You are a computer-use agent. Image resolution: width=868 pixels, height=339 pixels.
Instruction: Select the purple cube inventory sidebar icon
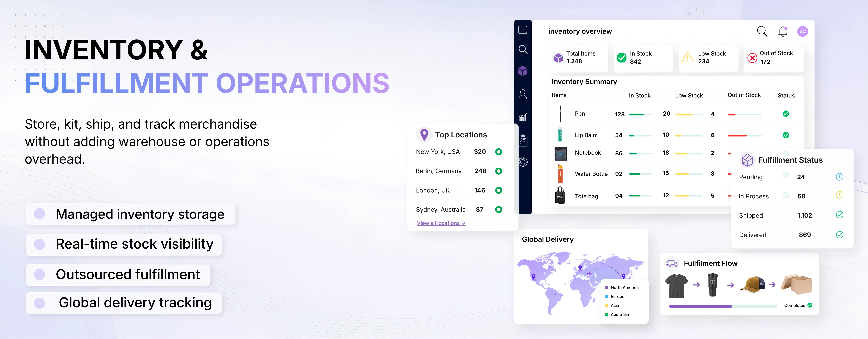(523, 71)
